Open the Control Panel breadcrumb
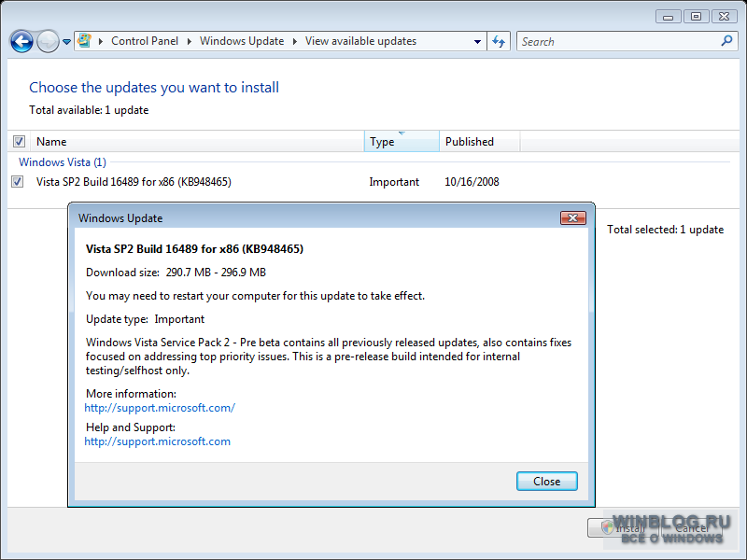 click(x=145, y=41)
